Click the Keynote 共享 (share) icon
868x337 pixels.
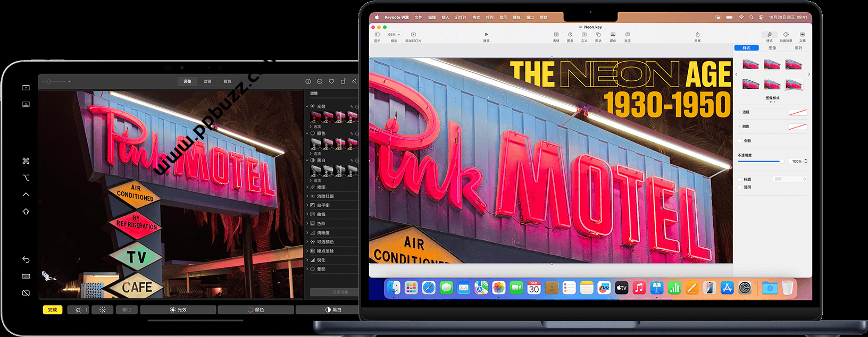(x=697, y=35)
